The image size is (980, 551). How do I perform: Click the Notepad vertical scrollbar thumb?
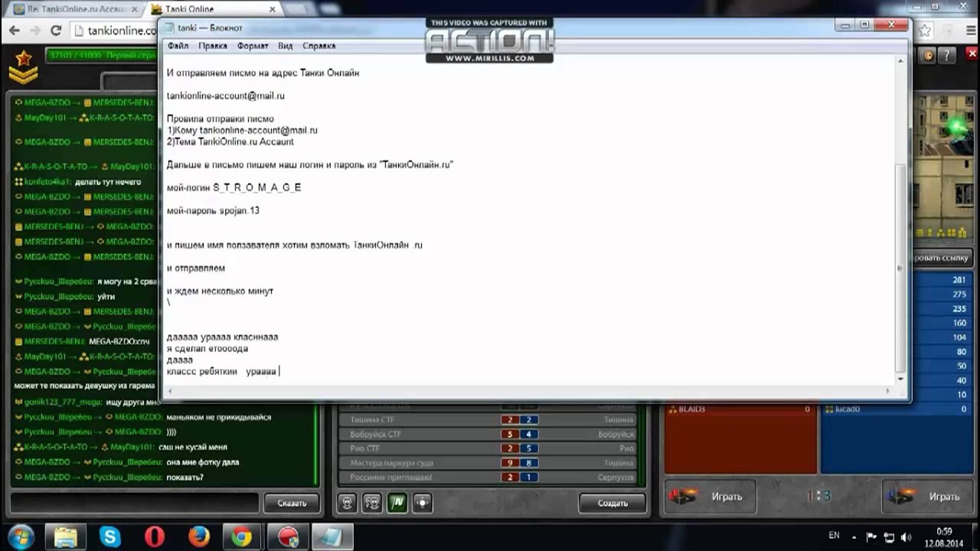click(900, 268)
